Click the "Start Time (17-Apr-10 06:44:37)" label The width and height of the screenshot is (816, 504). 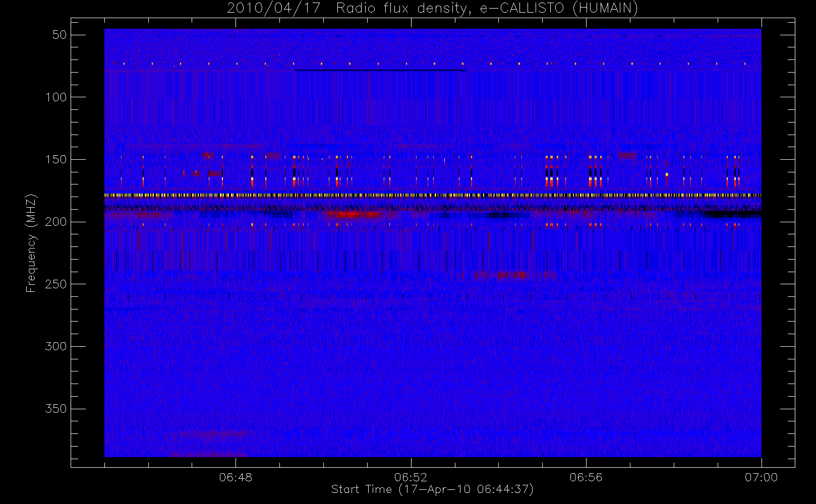(432, 489)
